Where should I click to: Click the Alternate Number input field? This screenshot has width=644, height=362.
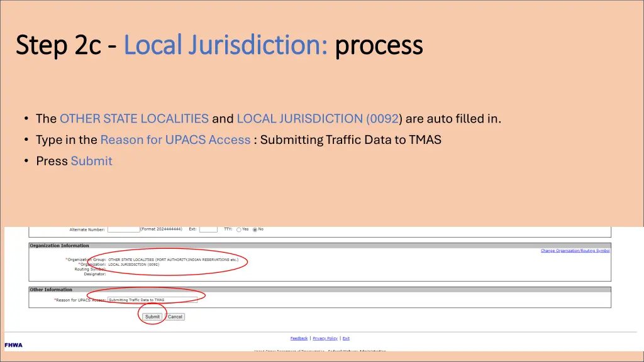pyautogui.click(x=123, y=229)
